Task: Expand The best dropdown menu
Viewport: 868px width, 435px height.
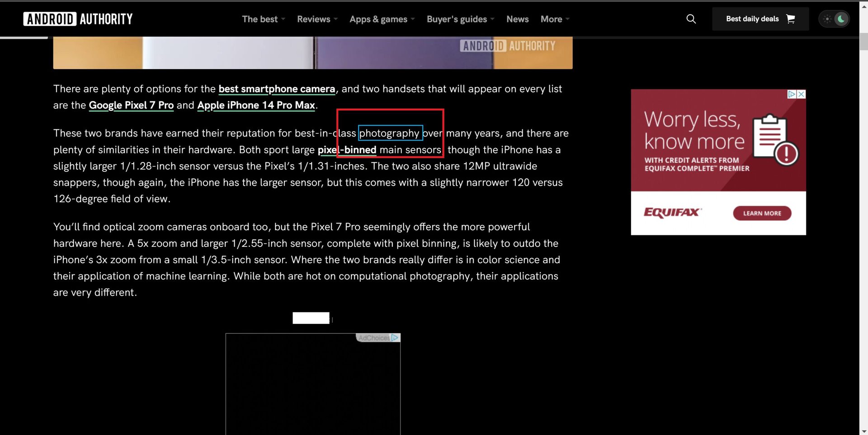Action: click(264, 19)
